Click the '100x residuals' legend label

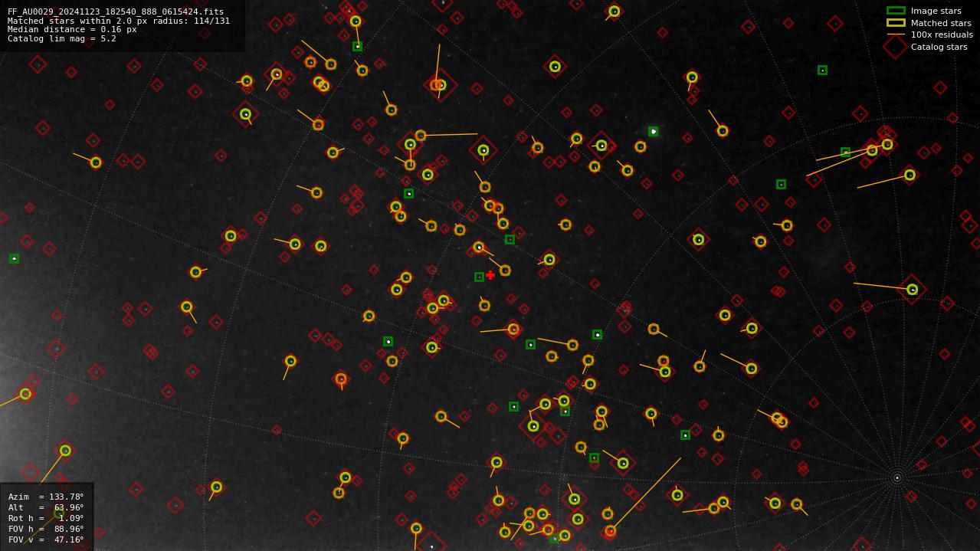tap(942, 34)
